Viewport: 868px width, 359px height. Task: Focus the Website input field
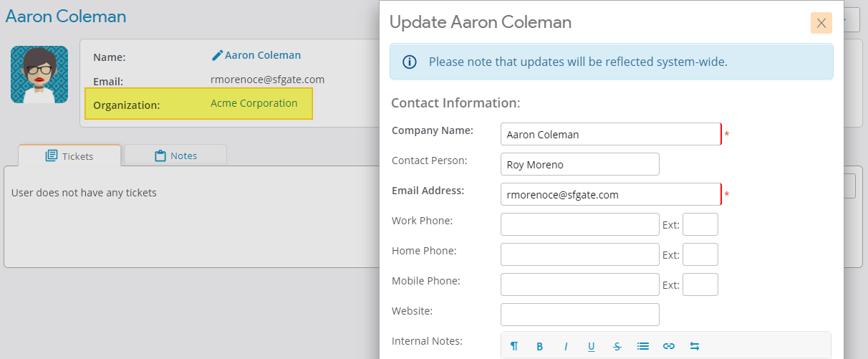579,315
